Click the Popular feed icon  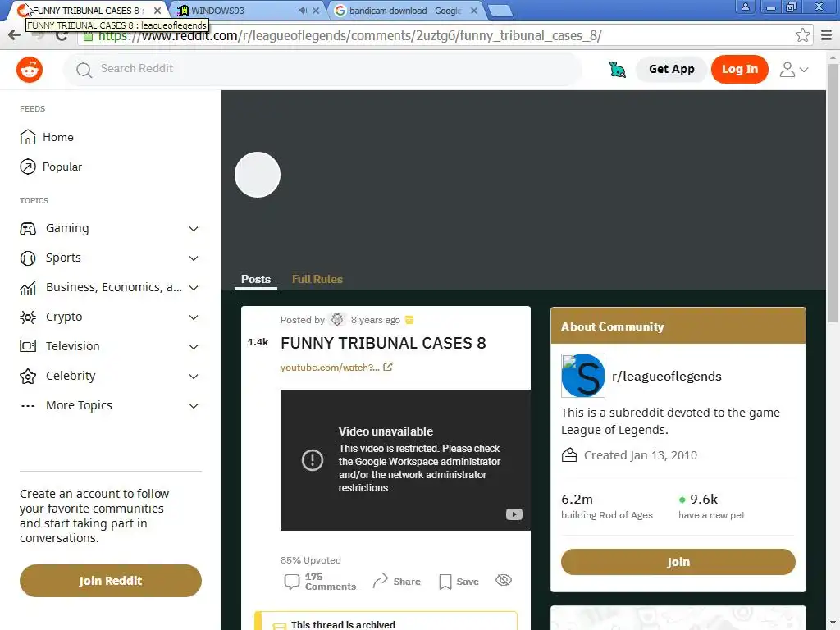click(28, 167)
